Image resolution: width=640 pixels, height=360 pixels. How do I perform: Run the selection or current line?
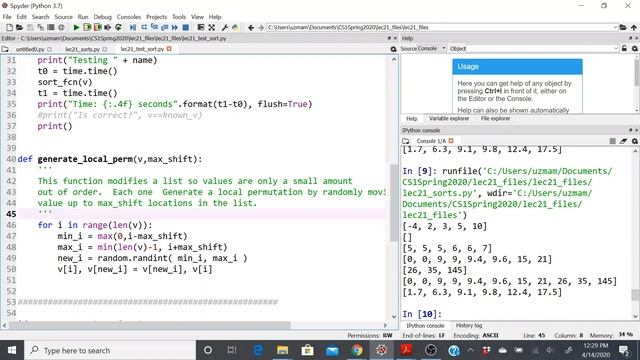point(108,27)
